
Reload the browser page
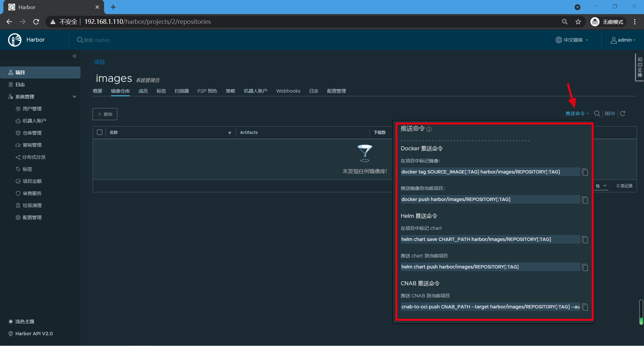36,22
